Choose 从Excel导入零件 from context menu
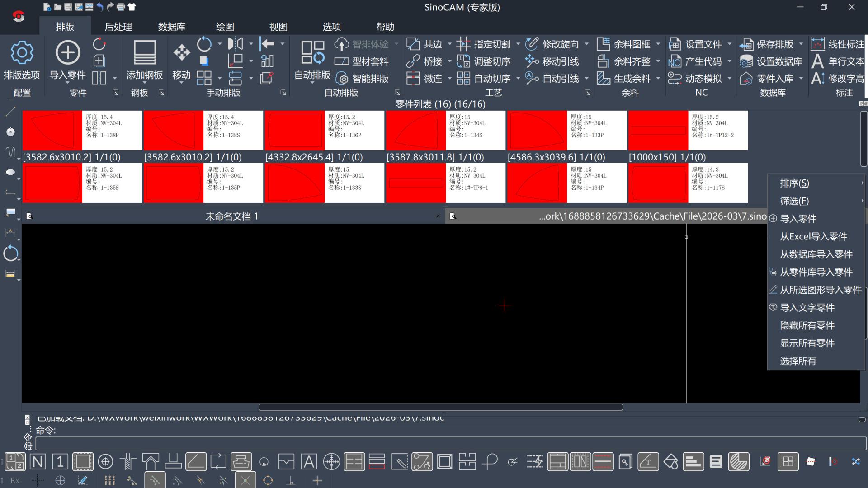868x488 pixels. click(813, 236)
